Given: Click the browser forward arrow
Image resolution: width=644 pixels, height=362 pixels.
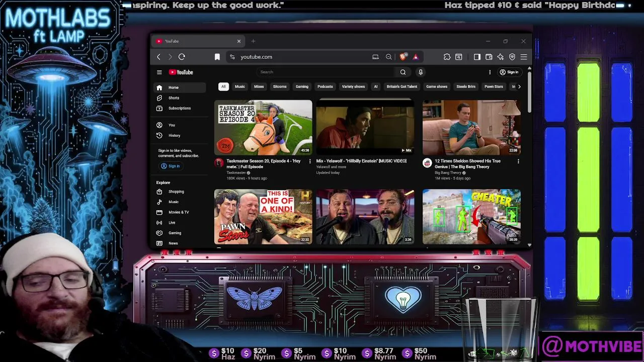Looking at the screenshot, I should click(170, 57).
